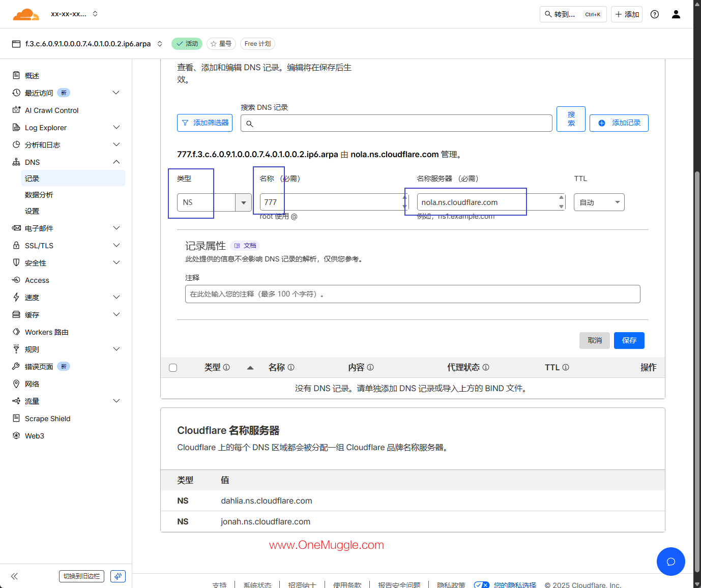Click the Access sidebar icon
Screen dimensions: 701x588
(16, 280)
